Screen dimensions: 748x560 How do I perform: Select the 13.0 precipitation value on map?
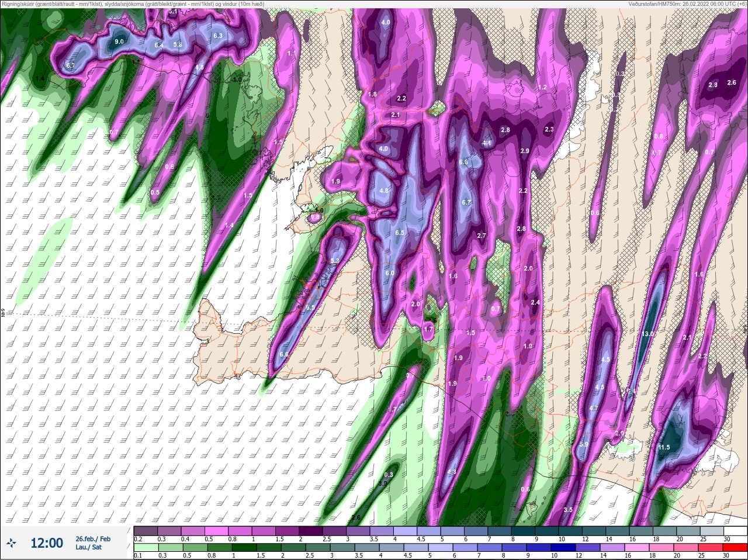647,334
